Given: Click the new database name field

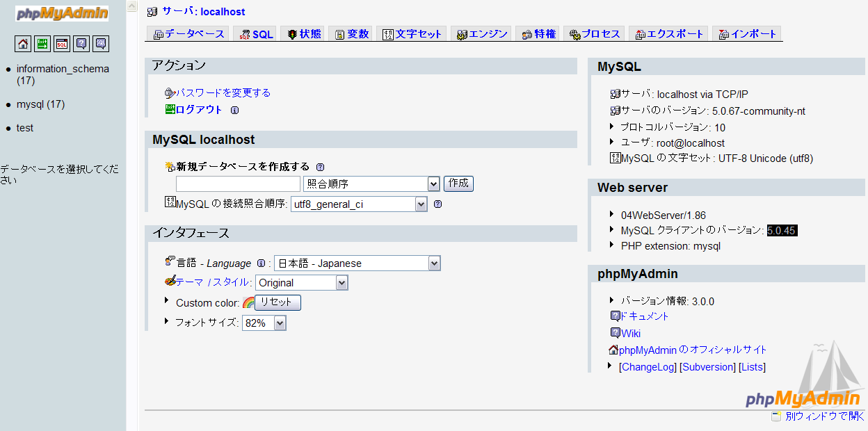Looking at the screenshot, I should [238, 184].
